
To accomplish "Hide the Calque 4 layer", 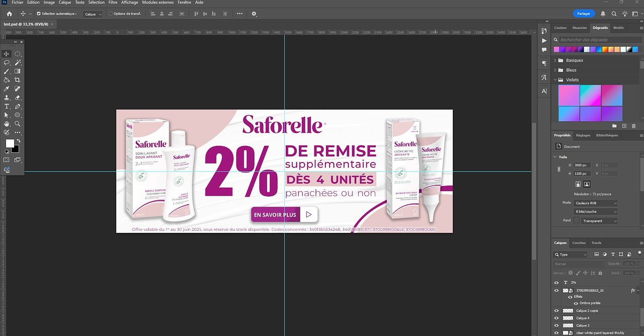I will [x=556, y=318].
